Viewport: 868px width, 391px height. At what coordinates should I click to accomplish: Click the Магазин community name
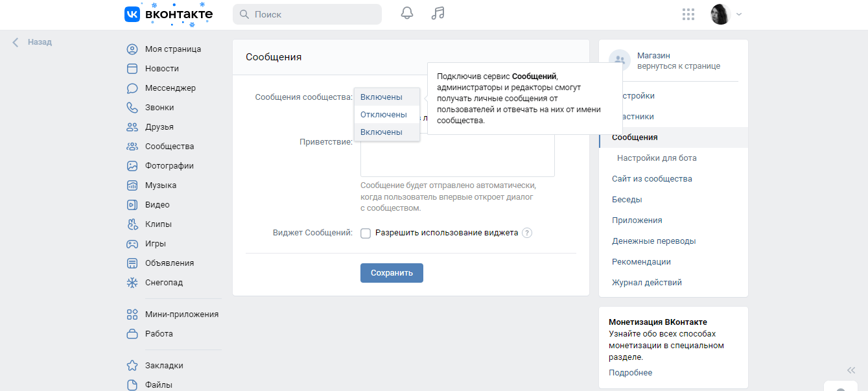[x=653, y=56]
